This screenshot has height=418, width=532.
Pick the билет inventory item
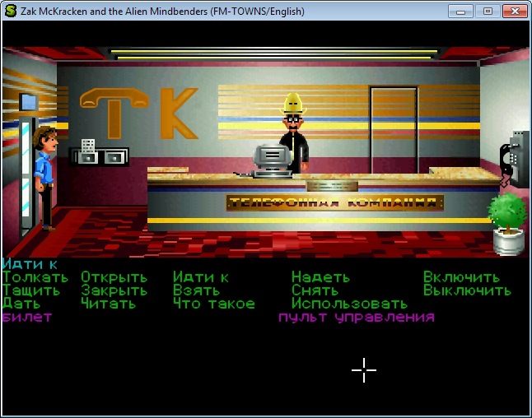[x=27, y=318]
